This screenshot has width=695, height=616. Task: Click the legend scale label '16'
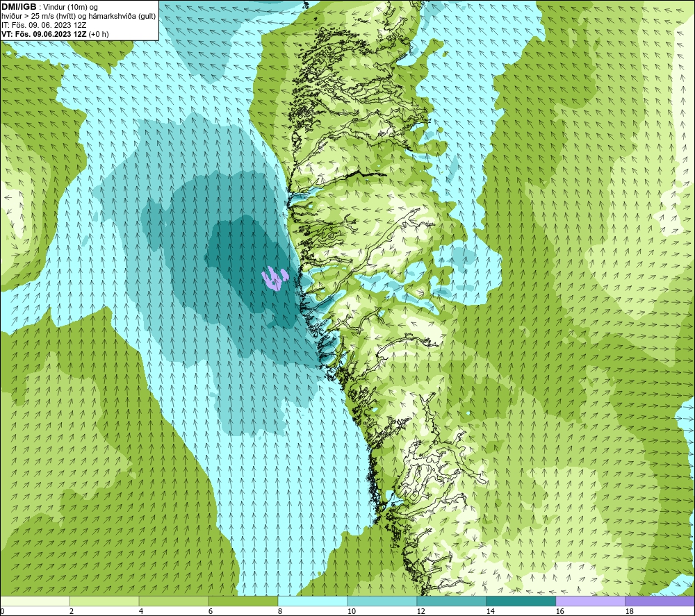(x=559, y=612)
